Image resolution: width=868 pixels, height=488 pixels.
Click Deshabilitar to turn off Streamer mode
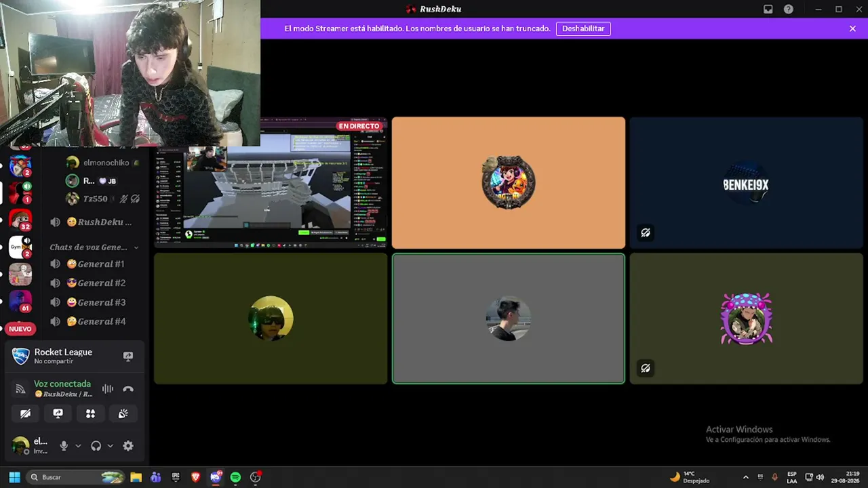pos(583,28)
